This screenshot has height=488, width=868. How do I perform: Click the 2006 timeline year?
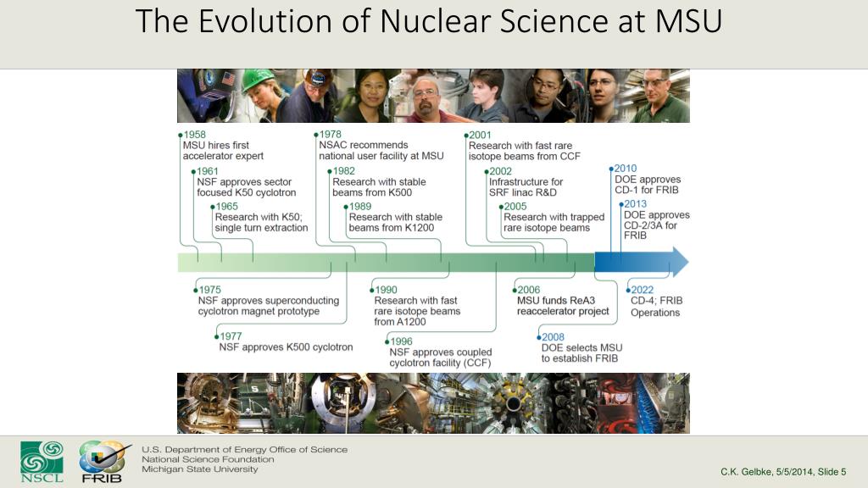point(529,290)
